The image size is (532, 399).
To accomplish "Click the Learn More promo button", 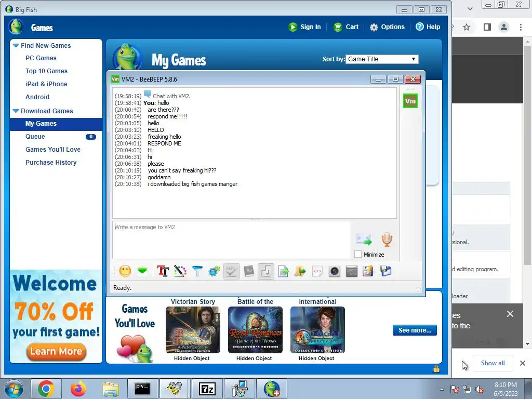I will pyautogui.click(x=56, y=351).
